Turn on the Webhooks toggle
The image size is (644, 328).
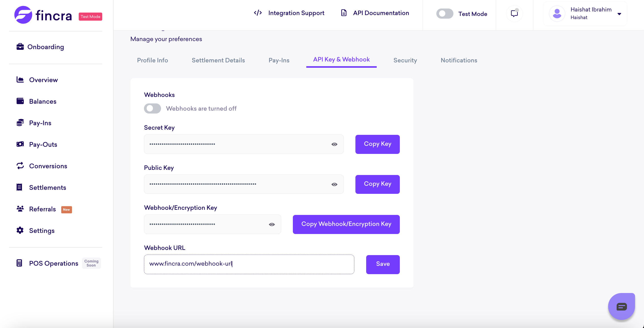[x=152, y=108]
